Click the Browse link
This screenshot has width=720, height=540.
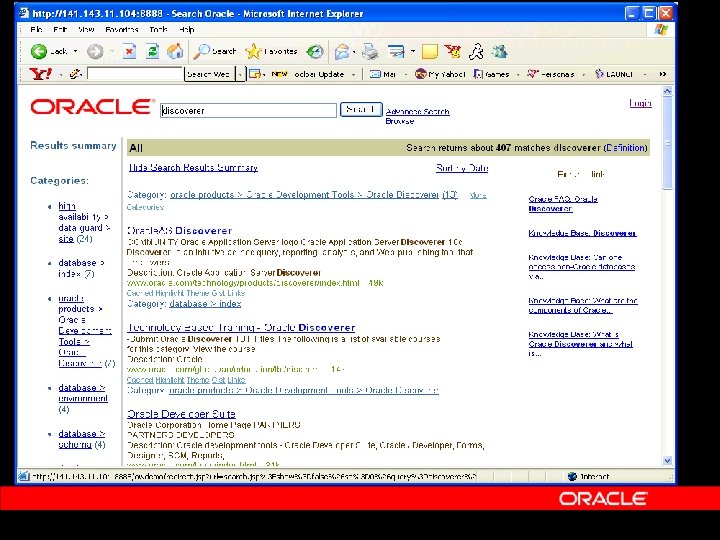(x=399, y=121)
